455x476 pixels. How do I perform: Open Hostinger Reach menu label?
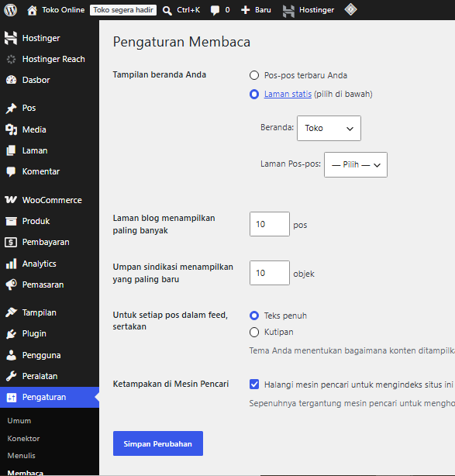tap(53, 59)
